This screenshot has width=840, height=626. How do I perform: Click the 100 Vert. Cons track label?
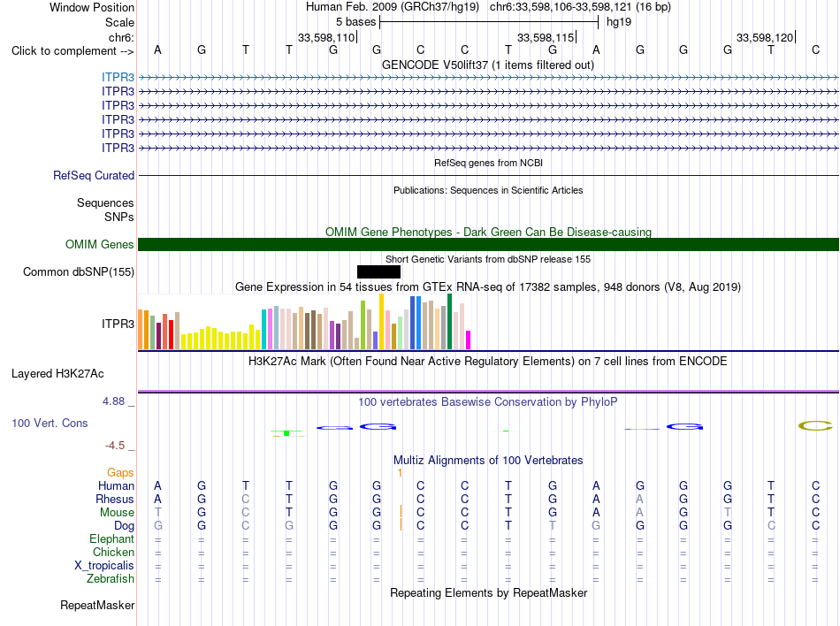point(50,423)
